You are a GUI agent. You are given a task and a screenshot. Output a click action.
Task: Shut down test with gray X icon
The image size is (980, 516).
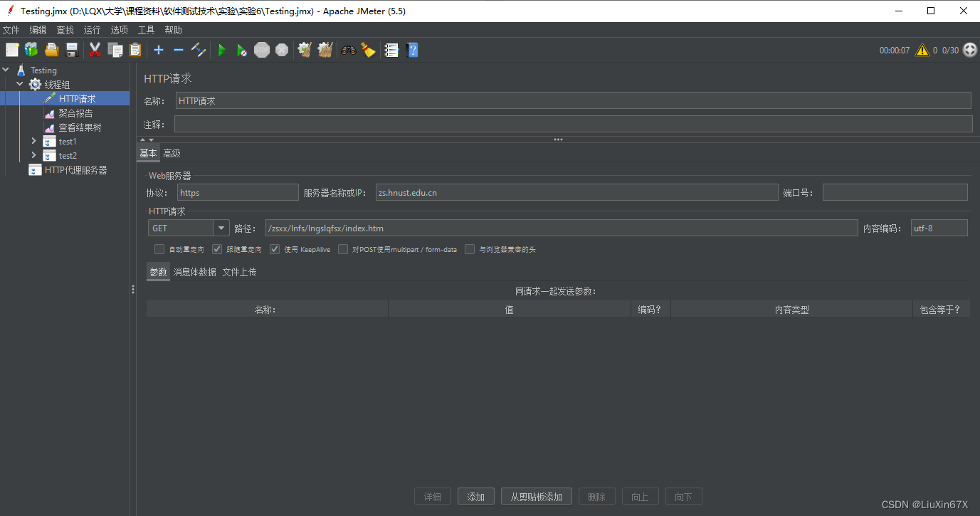click(282, 50)
